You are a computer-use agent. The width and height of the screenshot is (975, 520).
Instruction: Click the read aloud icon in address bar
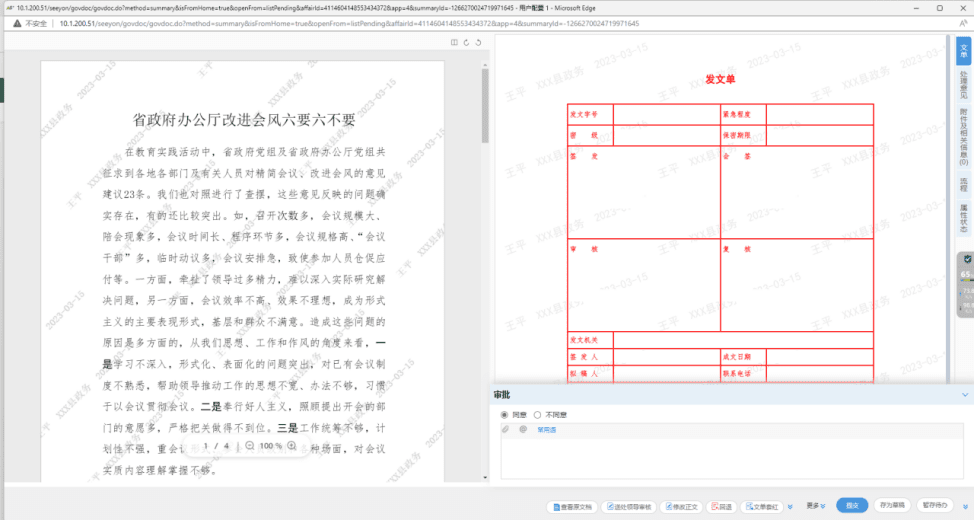[963, 24]
